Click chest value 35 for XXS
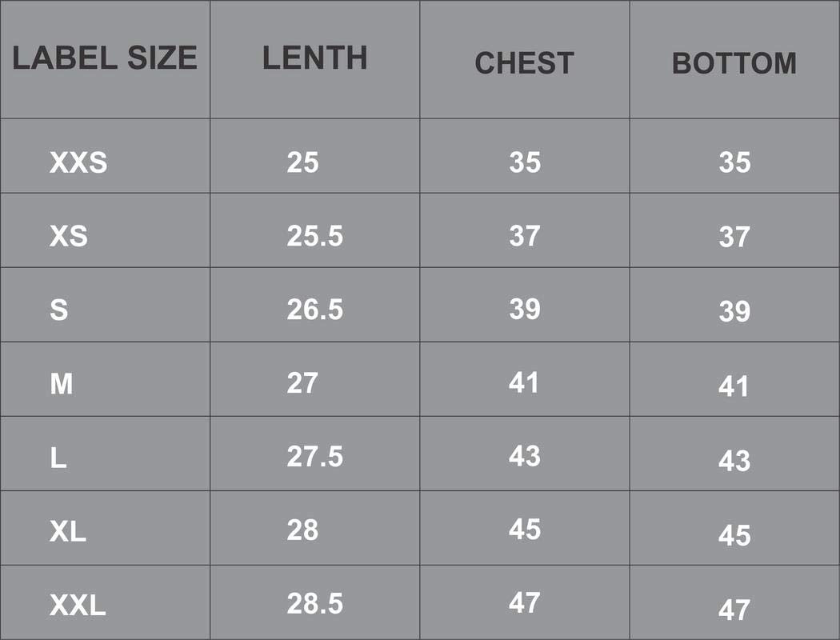This screenshot has width=840, height=640. (x=525, y=162)
